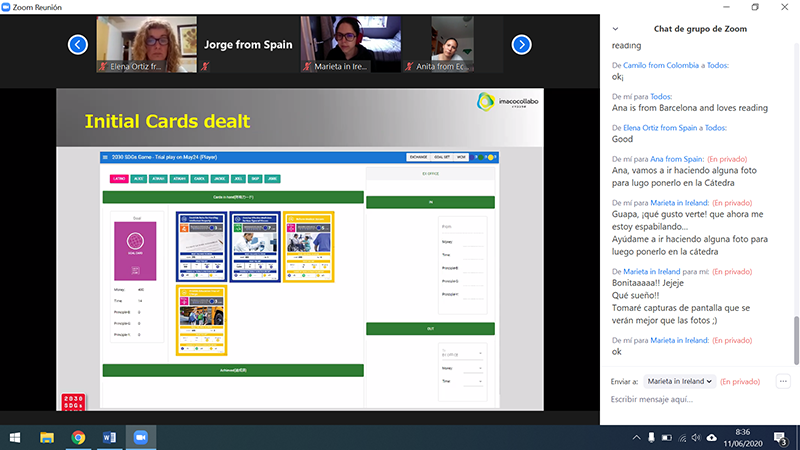The height and width of the screenshot is (450, 800).
Task: Show previous participants with left arrow
Action: point(78,44)
